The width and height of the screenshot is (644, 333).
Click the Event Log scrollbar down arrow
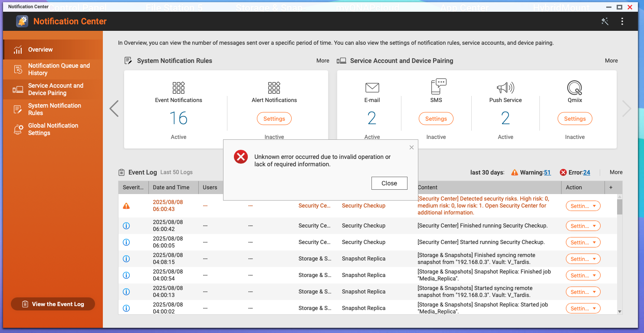[x=619, y=312]
